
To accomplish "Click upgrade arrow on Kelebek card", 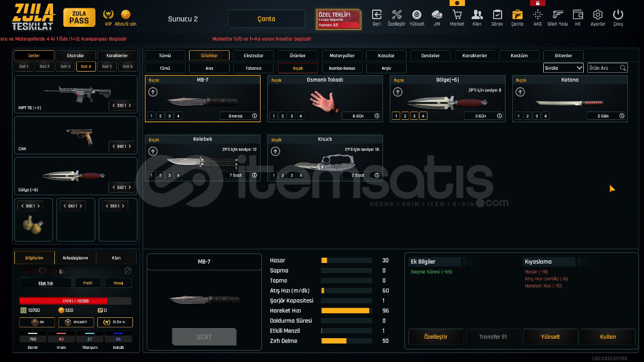I will (x=153, y=151).
